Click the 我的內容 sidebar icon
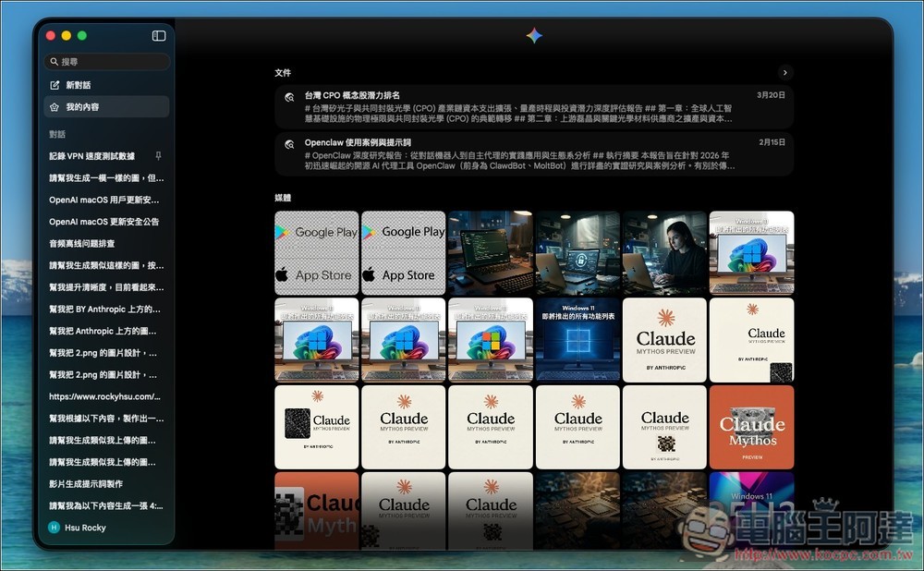Viewport: 924px width, 571px height. point(55,107)
